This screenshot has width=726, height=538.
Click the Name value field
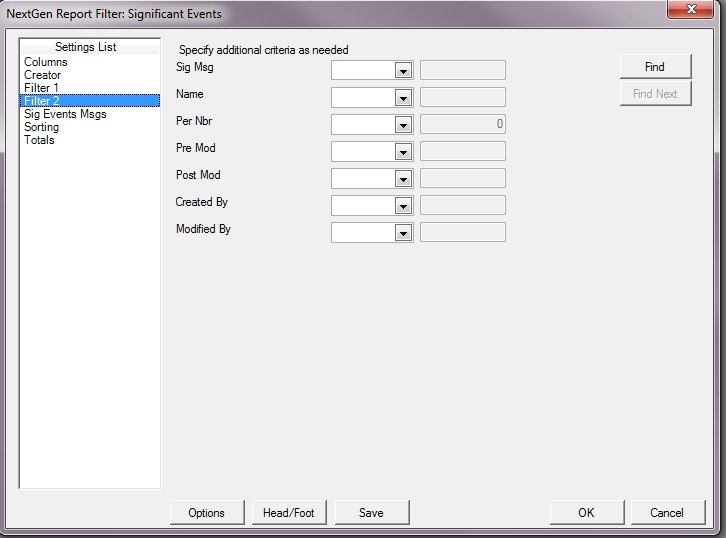tap(463, 97)
